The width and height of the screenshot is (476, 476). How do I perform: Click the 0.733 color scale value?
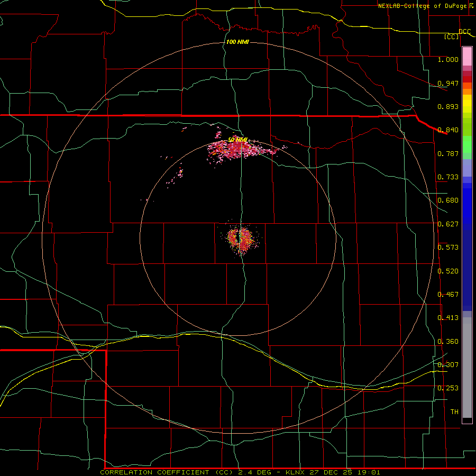click(x=448, y=177)
